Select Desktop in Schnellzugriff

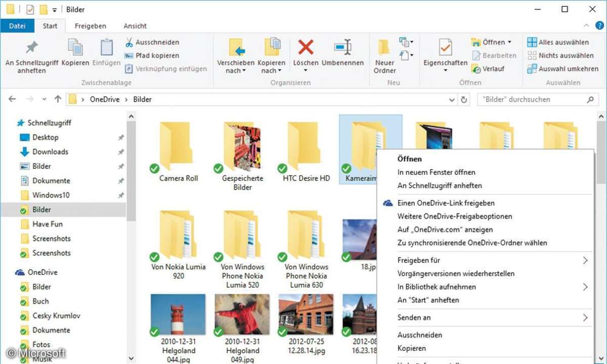coord(45,138)
